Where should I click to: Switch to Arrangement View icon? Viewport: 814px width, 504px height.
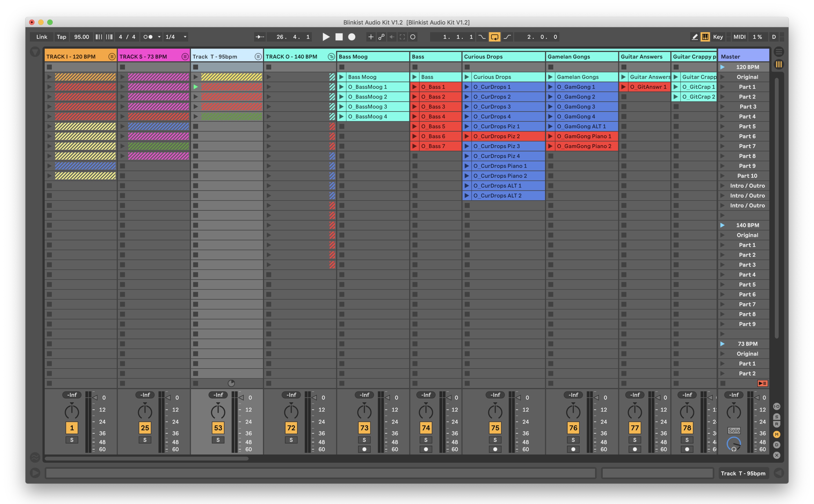click(x=779, y=52)
